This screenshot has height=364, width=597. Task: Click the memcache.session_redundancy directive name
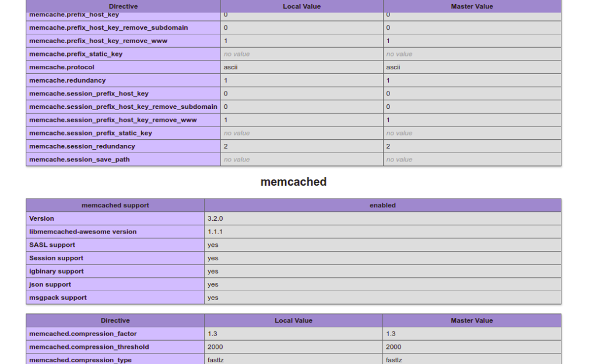coord(82,146)
